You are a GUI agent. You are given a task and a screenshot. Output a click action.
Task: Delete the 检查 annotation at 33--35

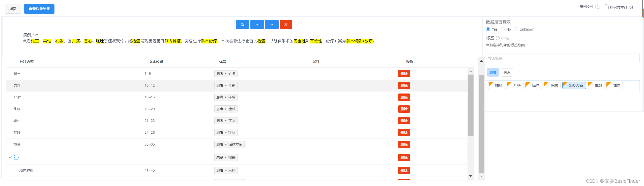click(x=404, y=144)
